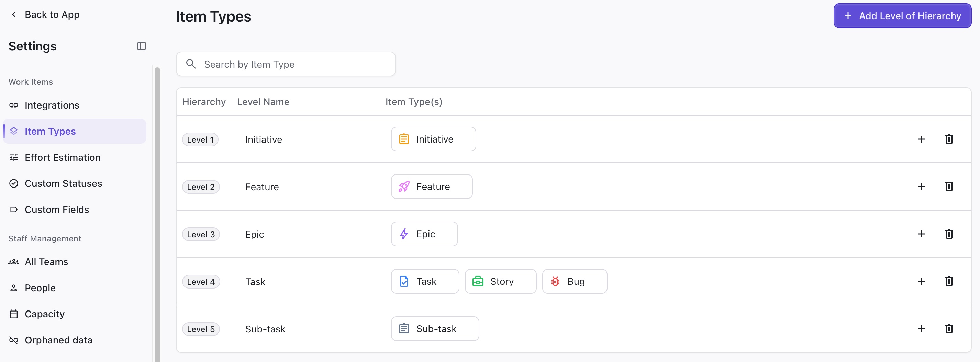Open Custom Statuses settings
Screen dimensions: 980x362
pyautogui.click(x=75, y=184)
